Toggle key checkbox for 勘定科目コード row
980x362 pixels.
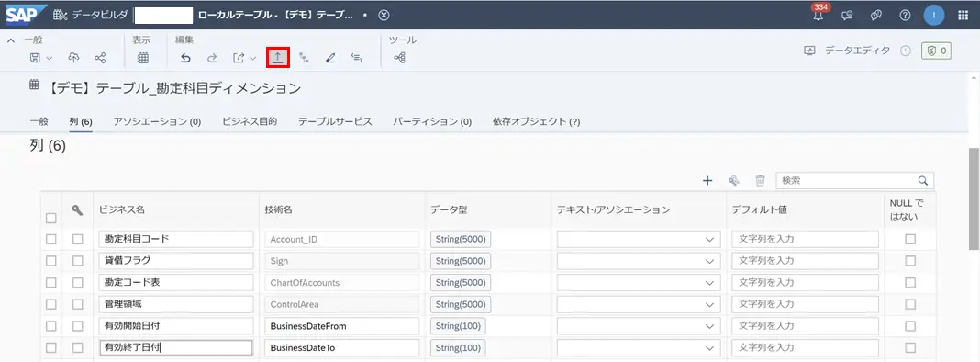77,239
